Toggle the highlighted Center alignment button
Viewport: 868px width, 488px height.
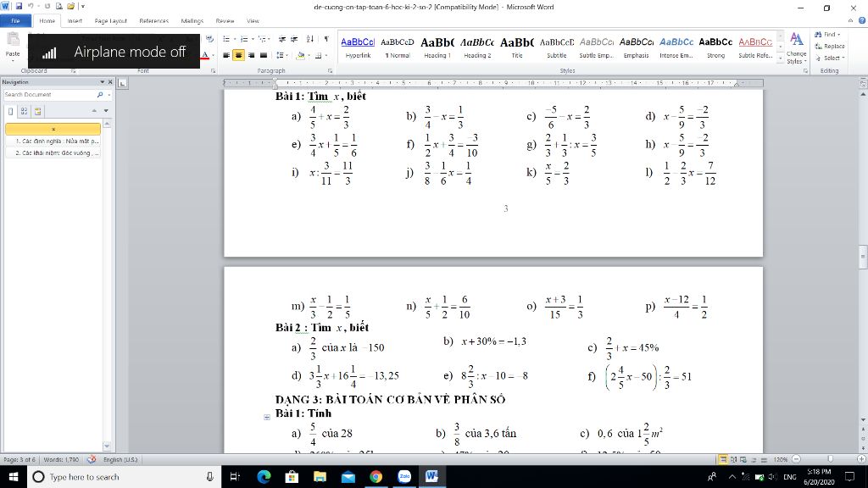click(238, 55)
